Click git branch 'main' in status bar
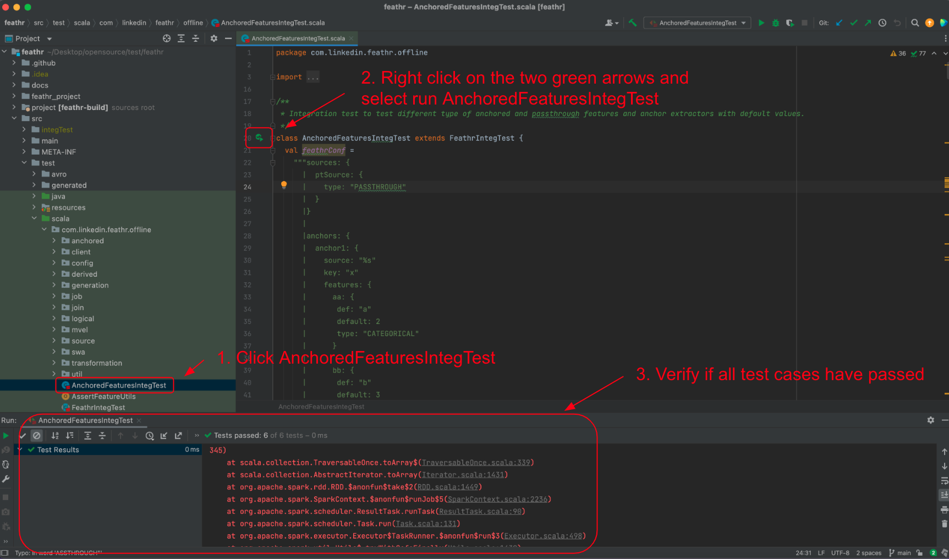Viewport: 949px width, 560px height. tap(900, 553)
